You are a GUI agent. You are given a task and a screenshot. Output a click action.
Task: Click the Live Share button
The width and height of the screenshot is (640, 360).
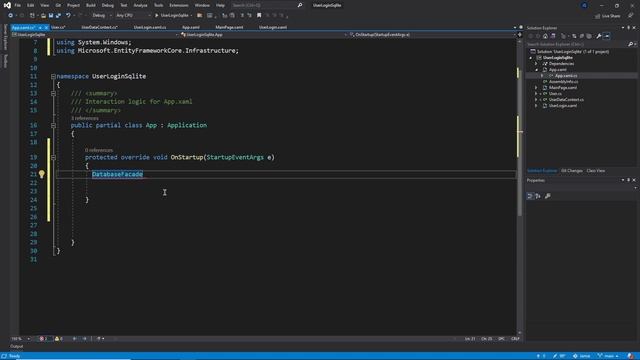[x=607, y=16]
